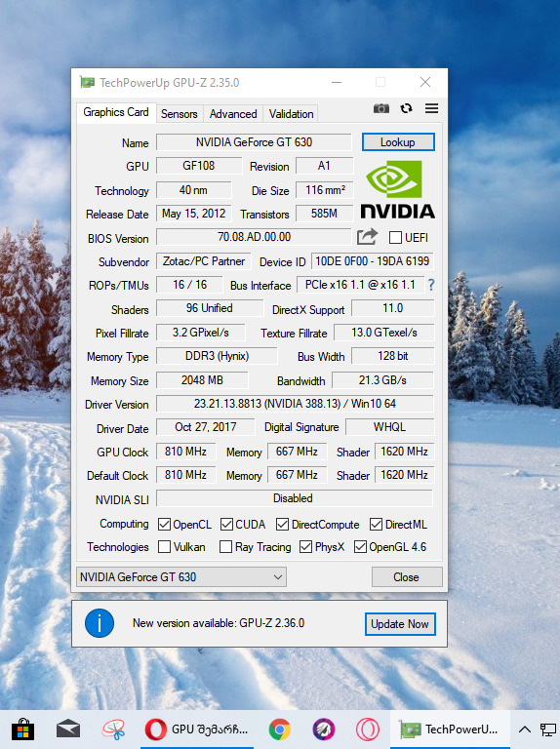Click the Memory Type DDR3 (Hynix) value
The image size is (560, 749).
[x=217, y=356]
